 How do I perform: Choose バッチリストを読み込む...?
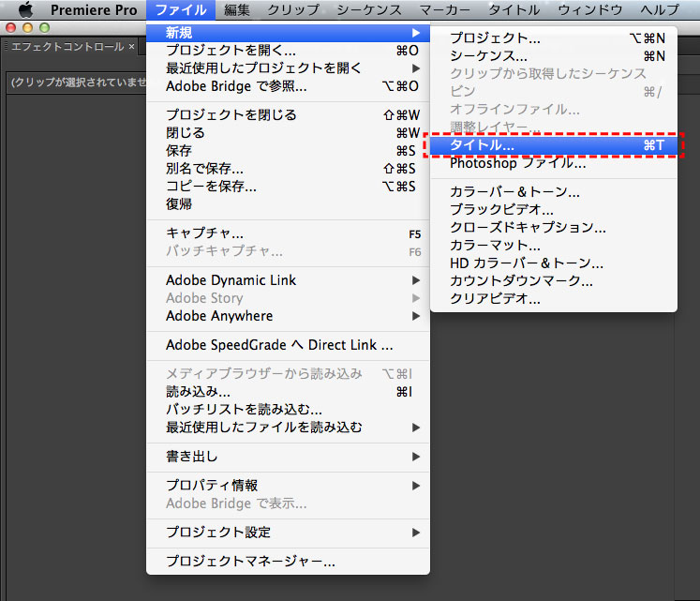[288, 411]
